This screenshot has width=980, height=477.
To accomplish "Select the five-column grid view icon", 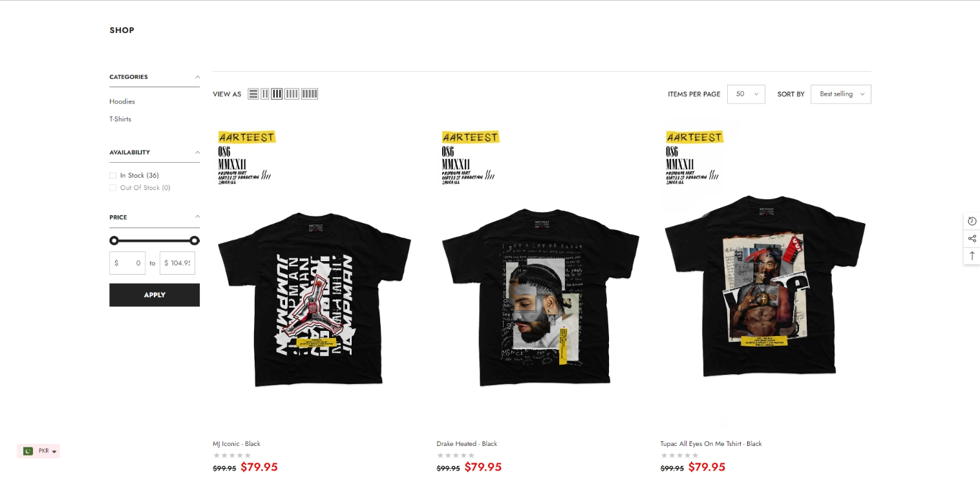I will pyautogui.click(x=310, y=94).
